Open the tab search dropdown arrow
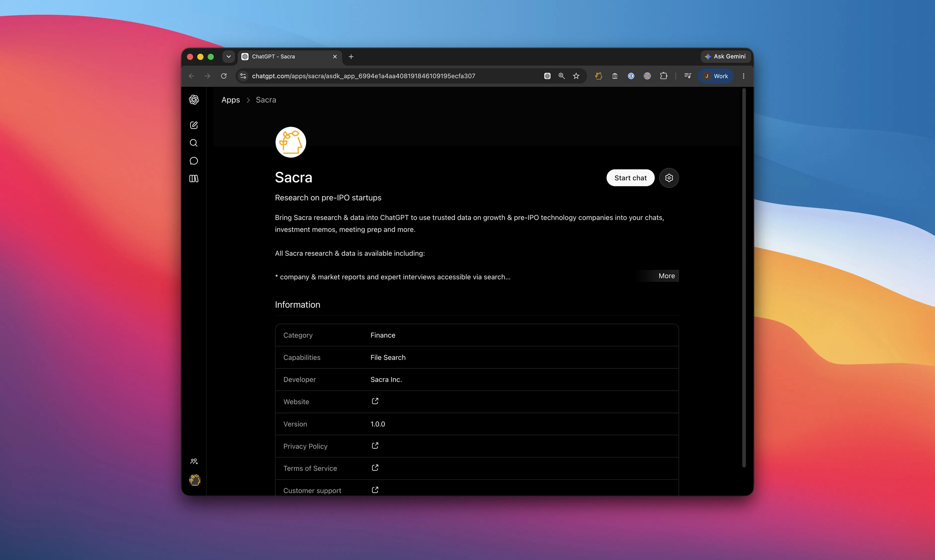The height and width of the screenshot is (560, 935). [229, 57]
